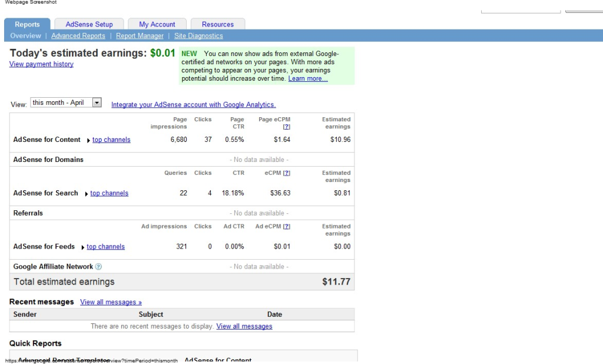Viewport: 603px width, 364px height.
Task: Click the Page eCPM help [?] link
Action: coord(286,127)
